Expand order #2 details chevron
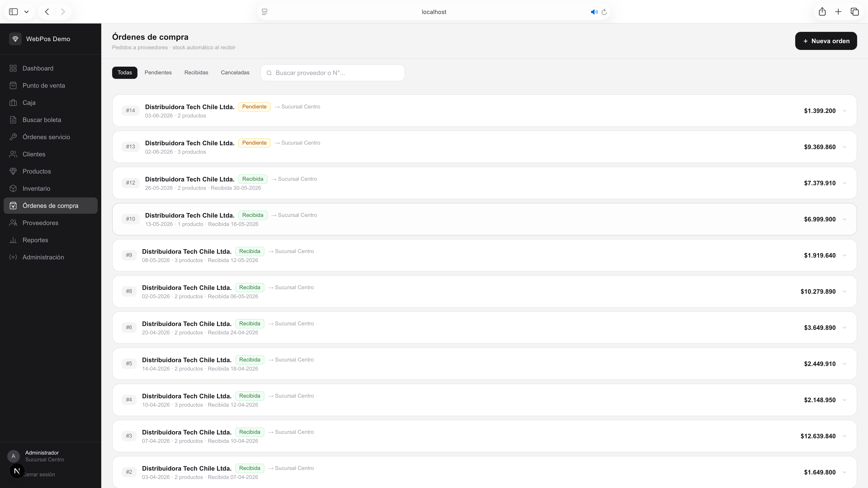868x488 pixels. tap(844, 472)
